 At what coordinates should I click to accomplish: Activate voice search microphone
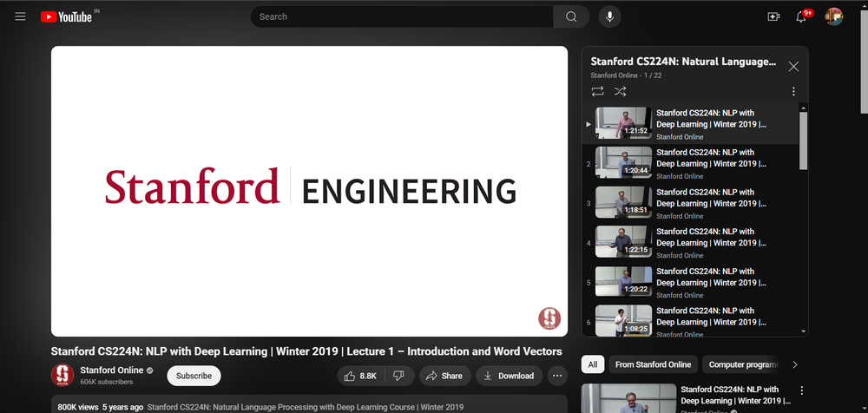point(610,16)
